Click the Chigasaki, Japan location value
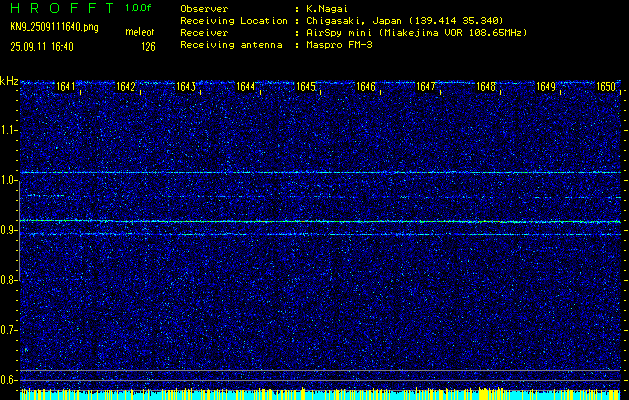 (x=405, y=21)
